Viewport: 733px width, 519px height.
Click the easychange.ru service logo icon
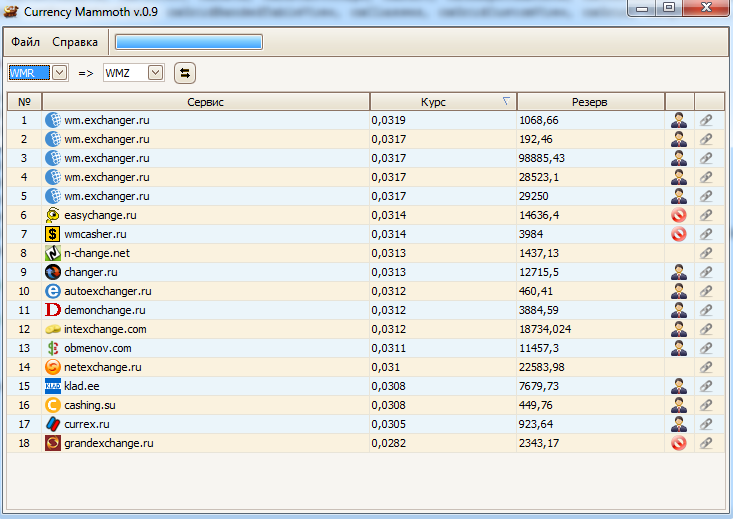[53, 215]
